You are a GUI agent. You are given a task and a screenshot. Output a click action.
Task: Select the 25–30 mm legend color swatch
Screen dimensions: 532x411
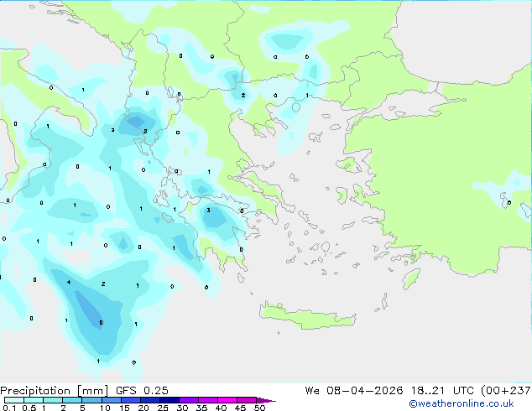click(170, 400)
